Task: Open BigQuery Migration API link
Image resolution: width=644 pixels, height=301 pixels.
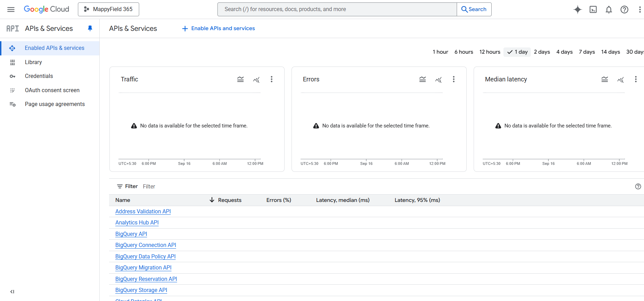Action: click(143, 268)
